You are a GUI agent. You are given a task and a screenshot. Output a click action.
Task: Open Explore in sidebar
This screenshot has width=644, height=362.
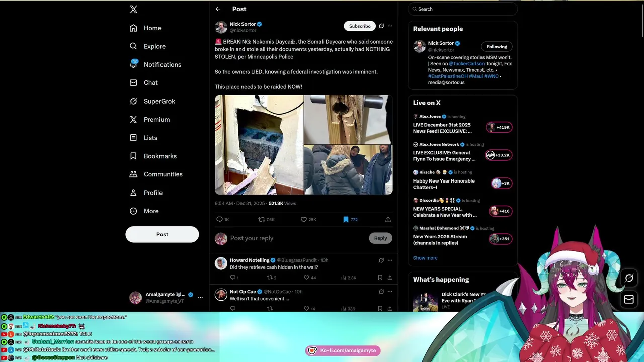click(x=147, y=46)
